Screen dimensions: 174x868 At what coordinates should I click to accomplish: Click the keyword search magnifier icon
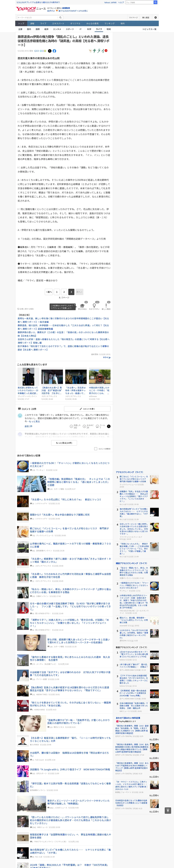(x=60, y=18)
